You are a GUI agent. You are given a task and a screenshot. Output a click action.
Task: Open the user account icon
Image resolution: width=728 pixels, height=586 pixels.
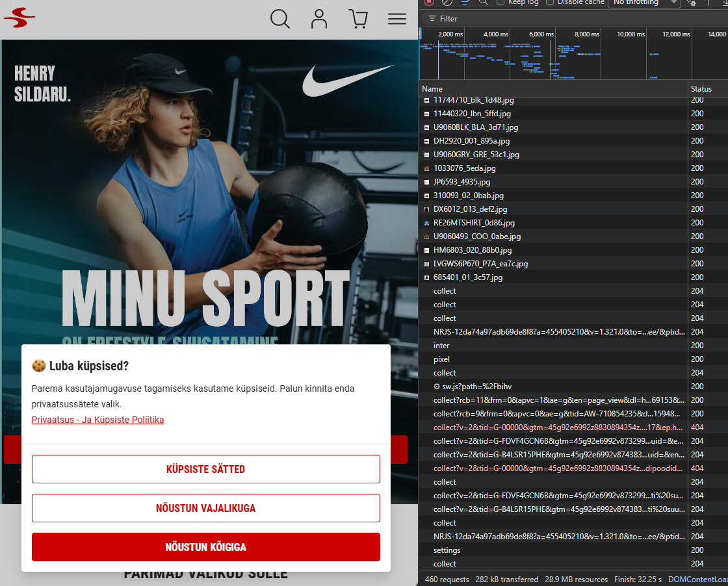319,19
